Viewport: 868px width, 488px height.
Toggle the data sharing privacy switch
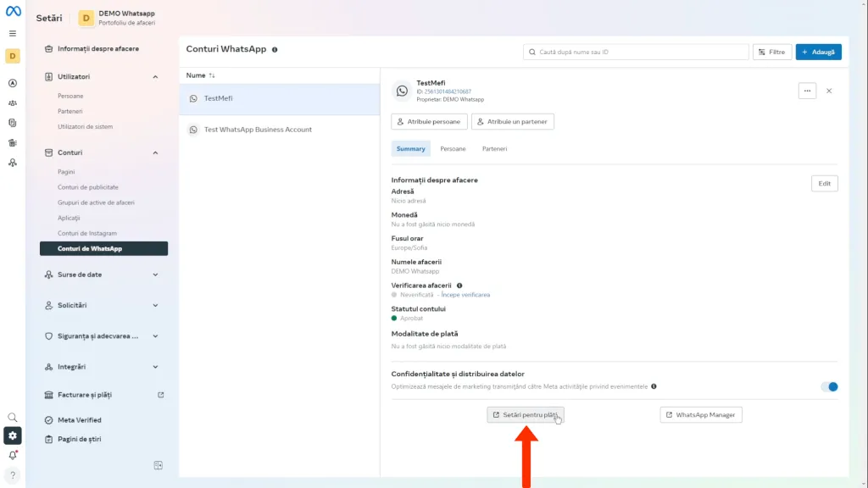(x=829, y=386)
